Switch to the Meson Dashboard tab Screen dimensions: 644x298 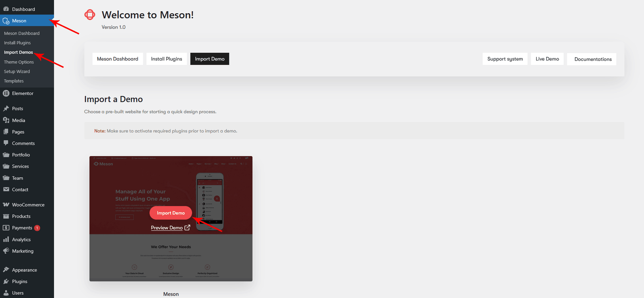[x=118, y=59]
